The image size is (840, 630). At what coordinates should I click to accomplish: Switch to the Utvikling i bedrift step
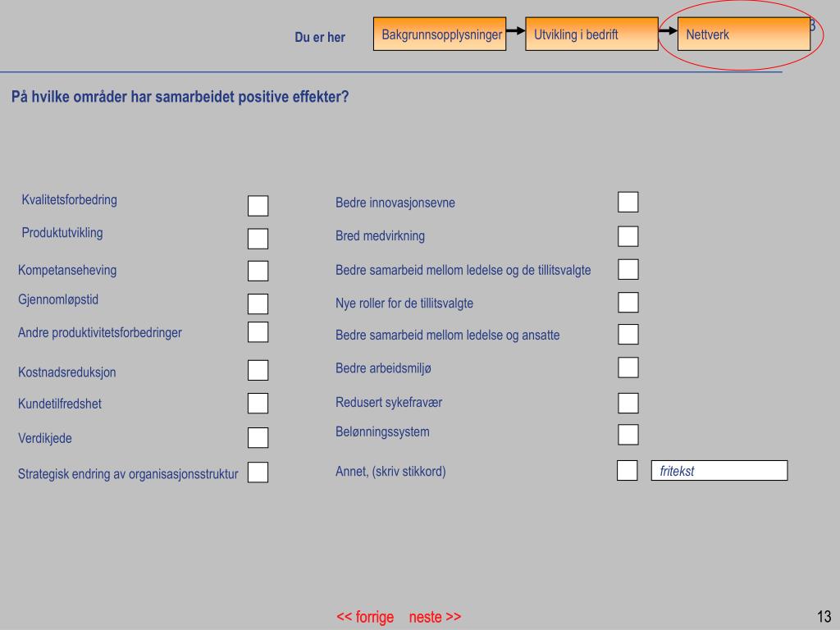pyautogui.click(x=592, y=34)
